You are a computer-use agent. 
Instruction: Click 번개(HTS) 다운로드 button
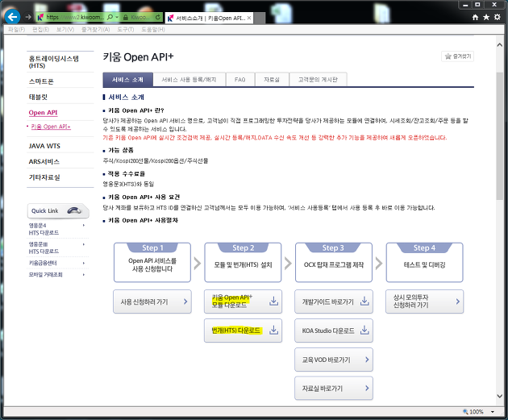pos(243,331)
